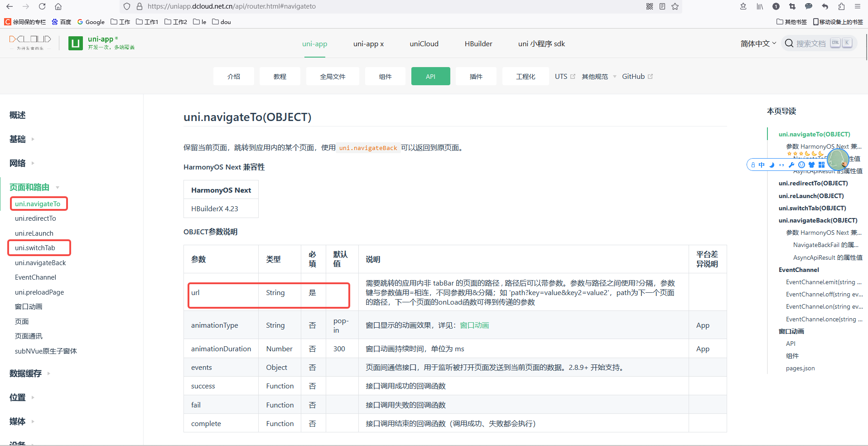Go back to the previous page
Screen dimensions: 868x446
pos(10,6)
